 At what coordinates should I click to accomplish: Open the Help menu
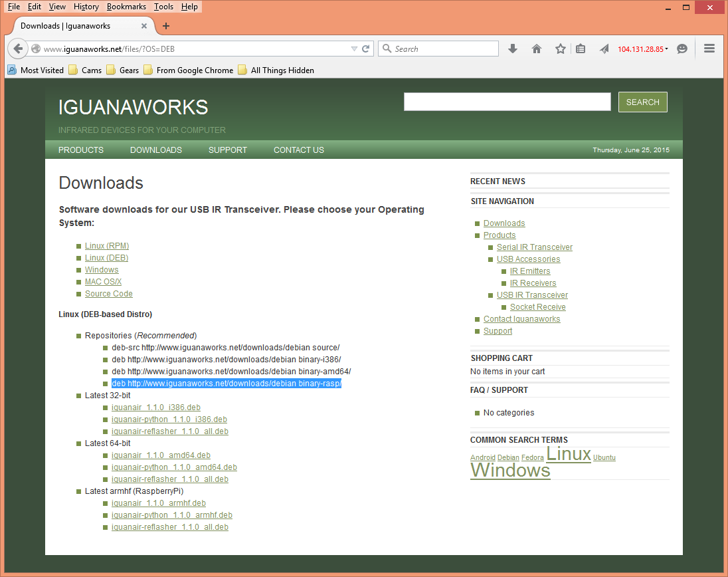tap(189, 7)
